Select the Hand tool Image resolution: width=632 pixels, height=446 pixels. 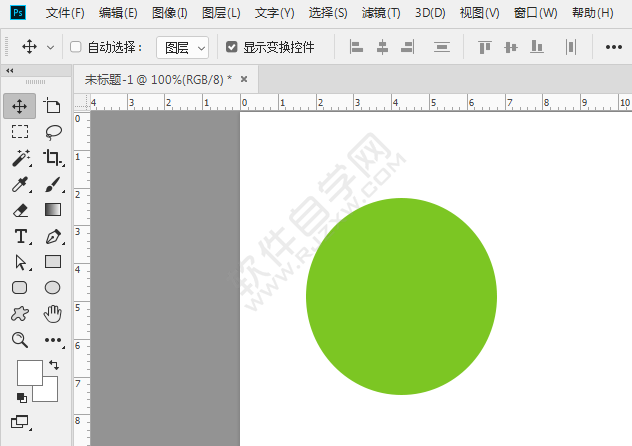53,314
